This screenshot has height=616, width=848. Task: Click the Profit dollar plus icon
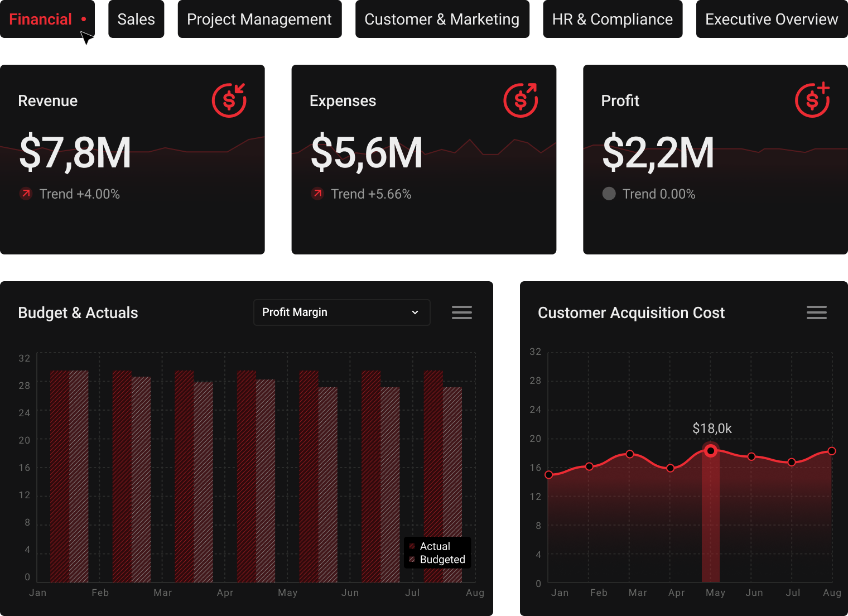(812, 100)
